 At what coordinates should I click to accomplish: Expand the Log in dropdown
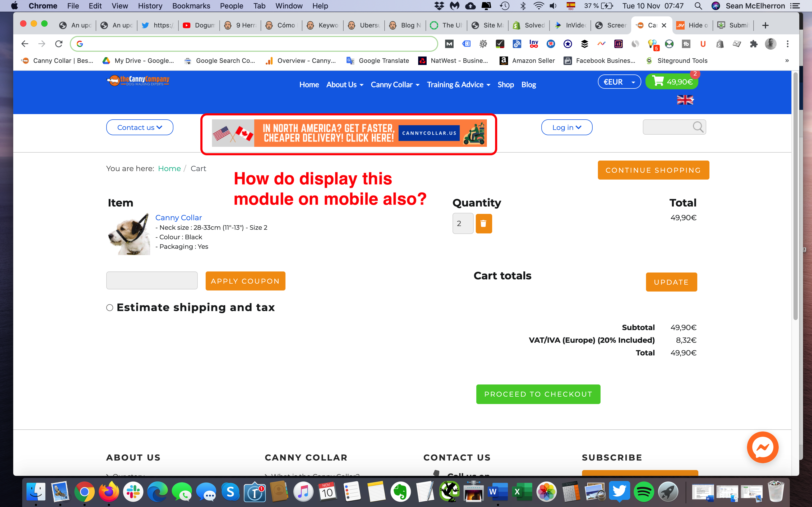pos(566,128)
